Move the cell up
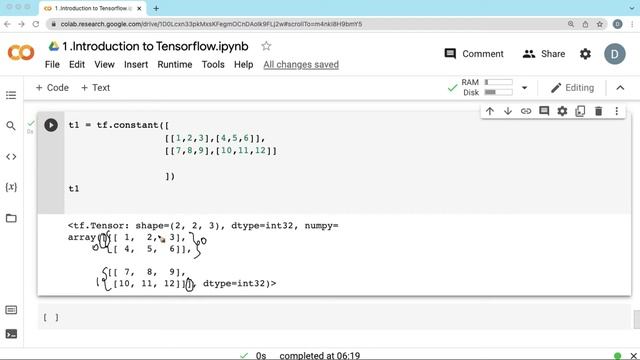 point(490,111)
